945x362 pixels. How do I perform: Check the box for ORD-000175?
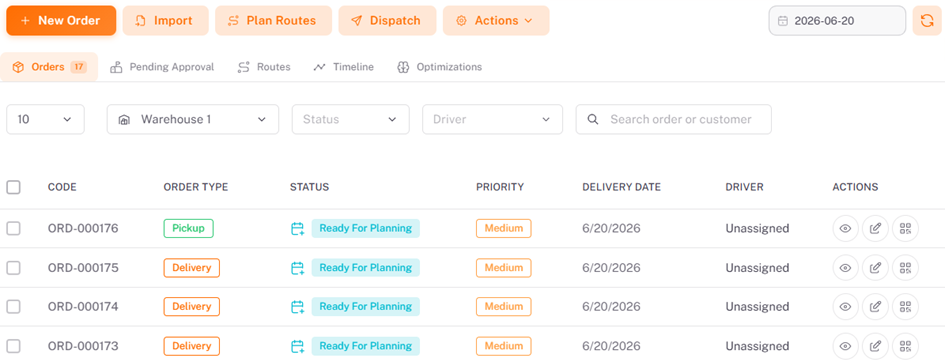(13, 267)
